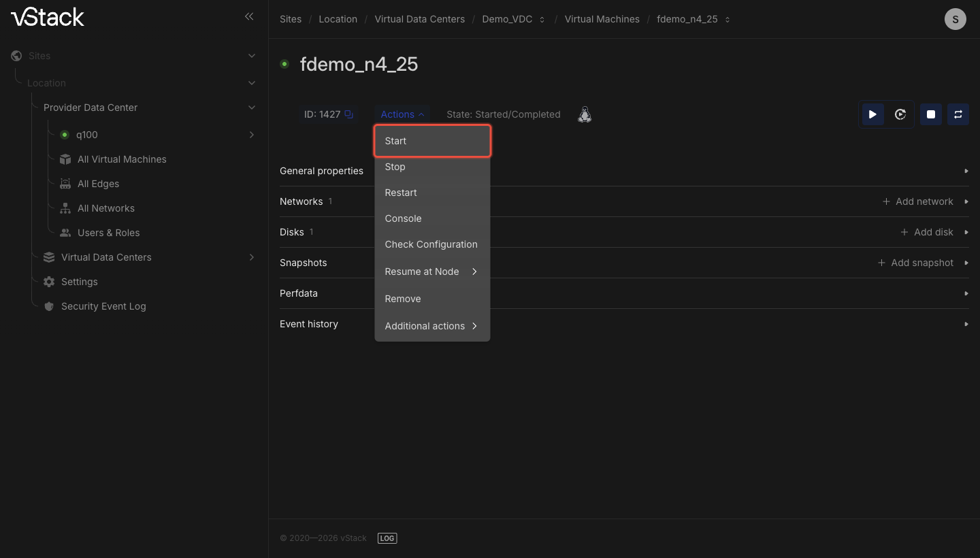Click the Settings gear icon
The width and height of the screenshot is (980, 558).
pos(49,282)
